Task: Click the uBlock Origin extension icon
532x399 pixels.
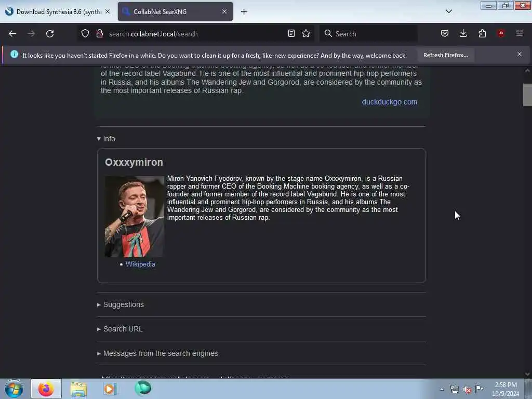Action: [x=501, y=33]
